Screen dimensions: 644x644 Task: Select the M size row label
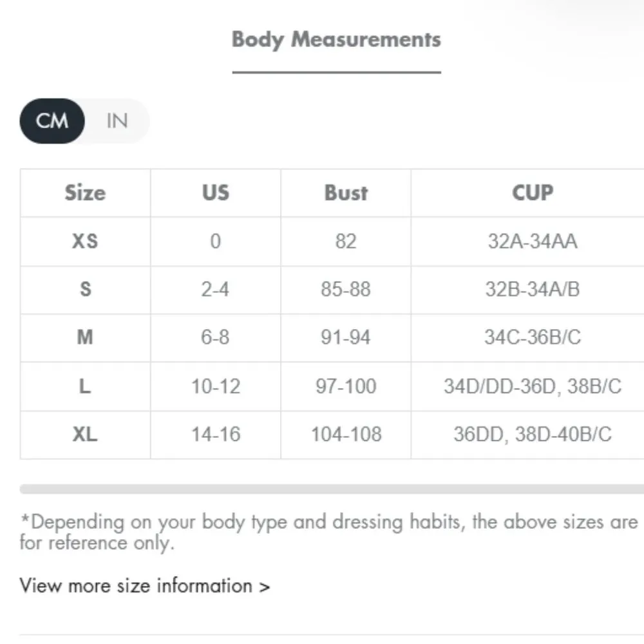(x=85, y=337)
